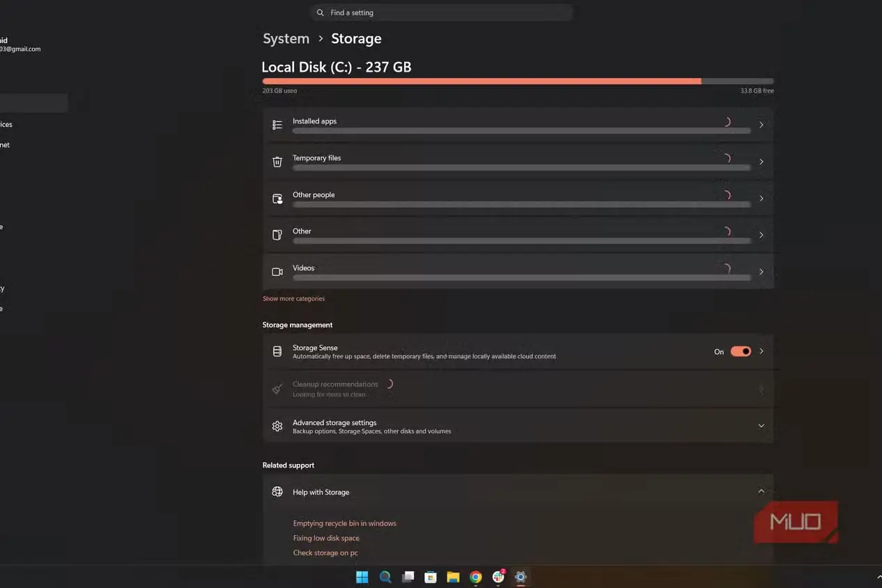Screen dimensions: 882x588
Task: Open the Check storage on pc link
Action: coord(325,553)
